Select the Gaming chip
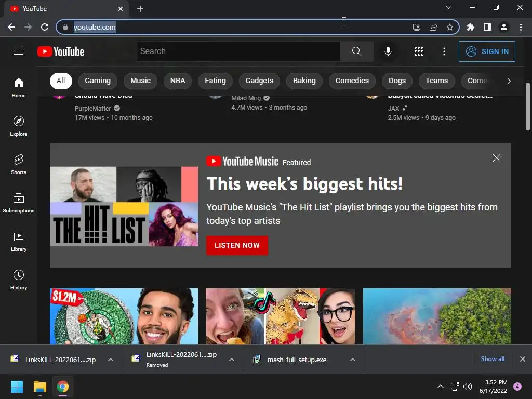This screenshot has height=399, width=532. point(98,81)
